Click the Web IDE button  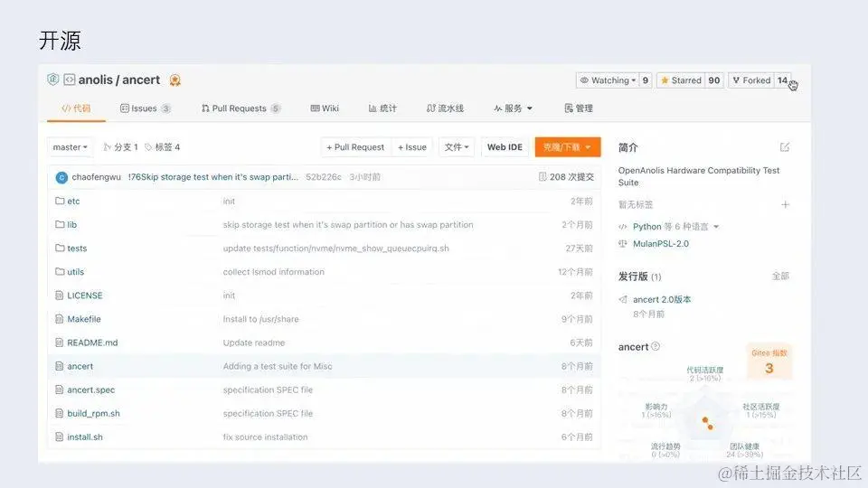click(505, 147)
